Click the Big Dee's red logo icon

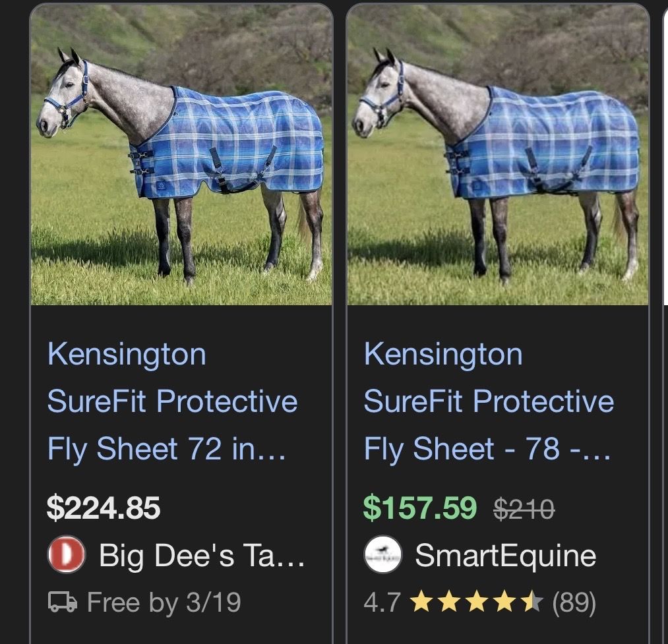tap(67, 555)
